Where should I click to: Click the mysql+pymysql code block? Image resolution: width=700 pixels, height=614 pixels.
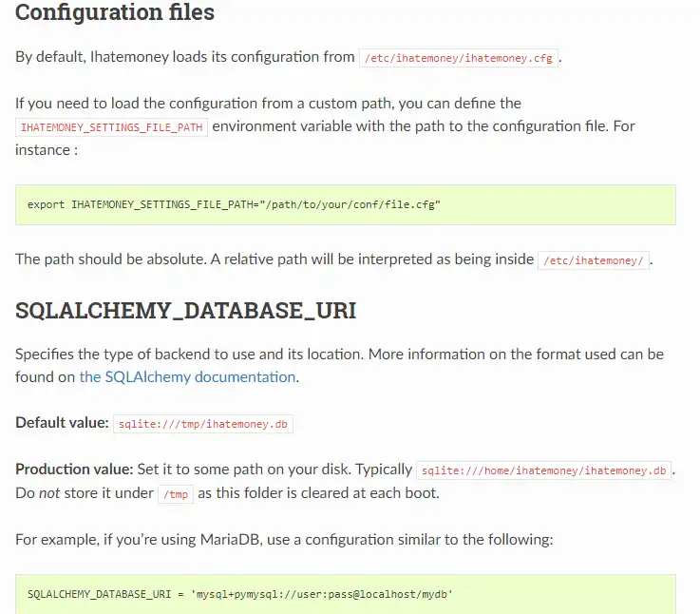pos(346,594)
